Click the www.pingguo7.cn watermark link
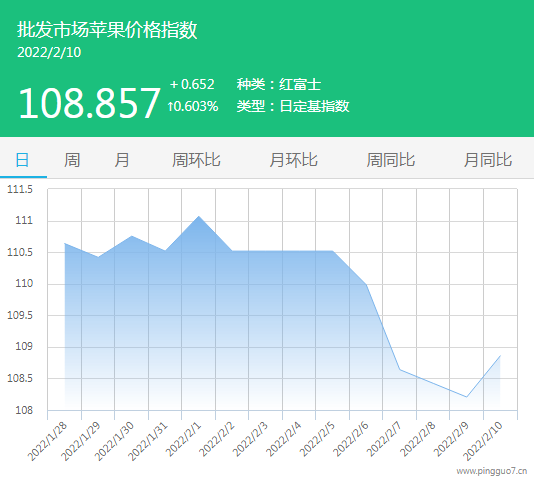534x480 pixels. click(x=491, y=471)
